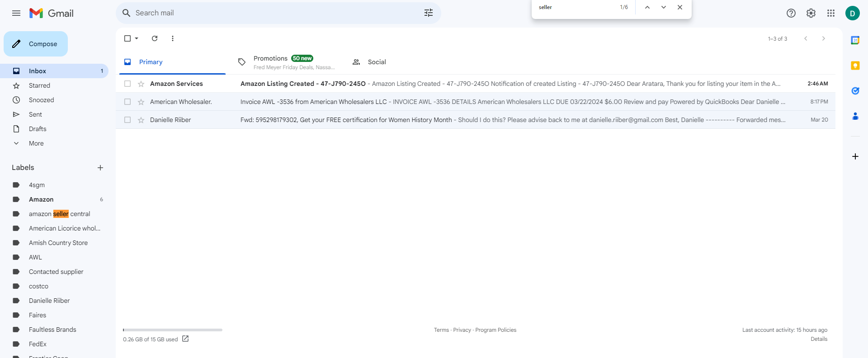
Task: Tick the American Wholesaler email checkbox
Action: (127, 102)
